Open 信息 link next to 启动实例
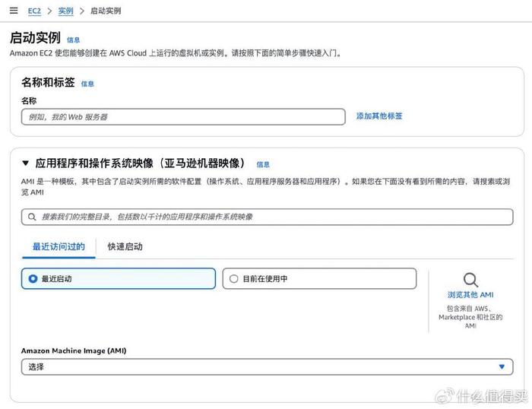The width and height of the screenshot is (532, 409). (73, 40)
